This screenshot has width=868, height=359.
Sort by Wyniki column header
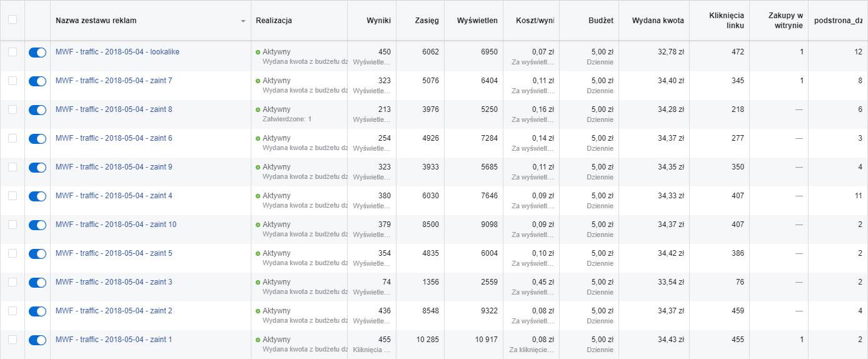(x=378, y=21)
